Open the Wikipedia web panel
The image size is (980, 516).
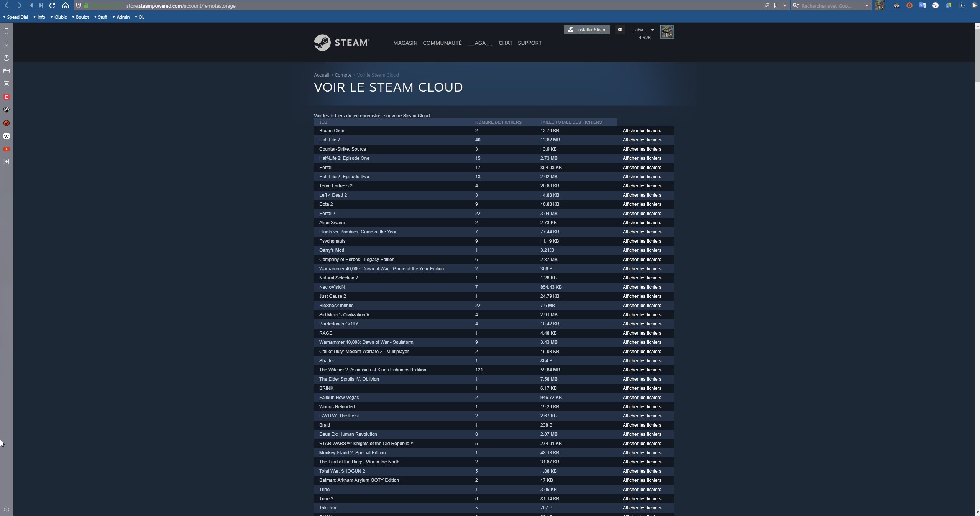tap(7, 136)
